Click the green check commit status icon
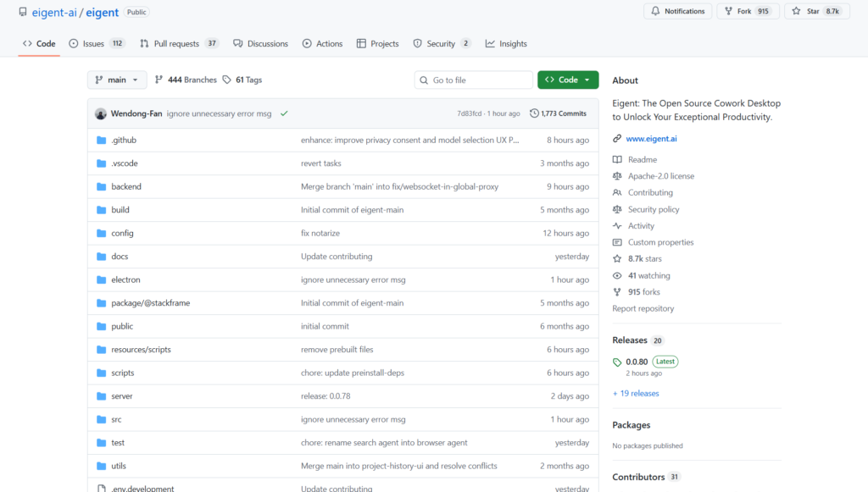Viewport: 868px width, 492px height. click(284, 113)
